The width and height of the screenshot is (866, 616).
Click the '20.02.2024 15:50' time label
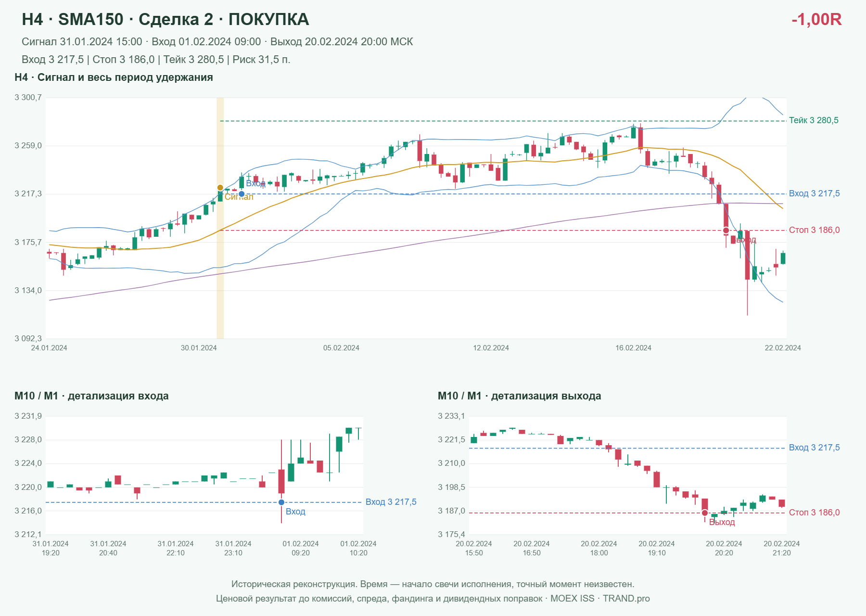click(474, 548)
